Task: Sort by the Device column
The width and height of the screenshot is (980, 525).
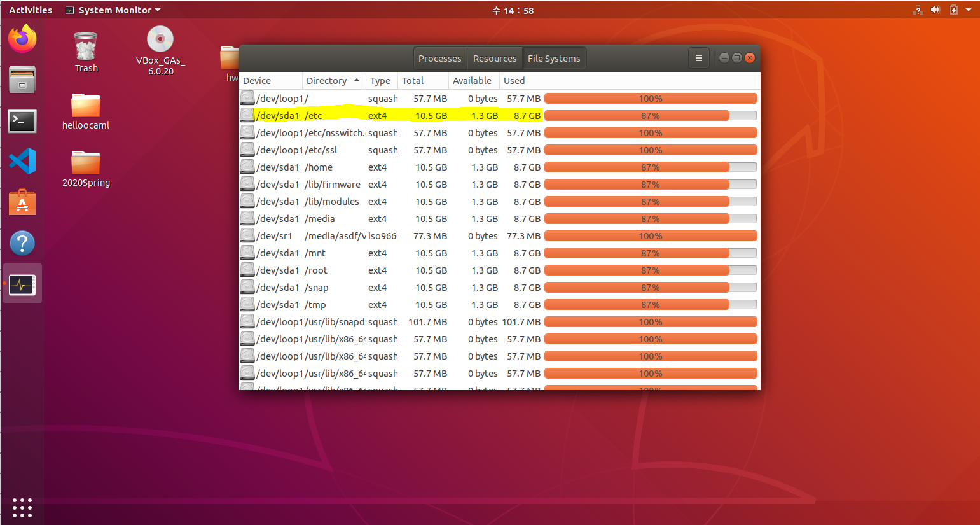Action: [270, 81]
